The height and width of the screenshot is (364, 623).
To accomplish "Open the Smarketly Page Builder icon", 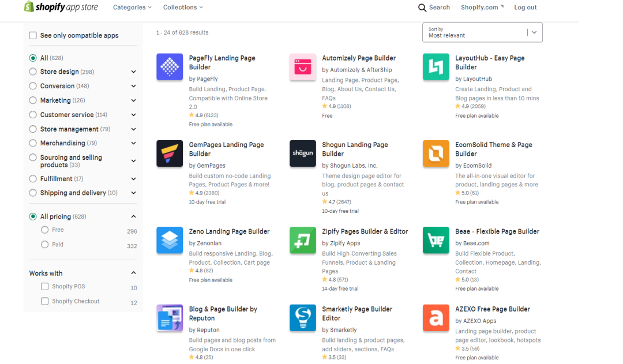I will click(303, 318).
